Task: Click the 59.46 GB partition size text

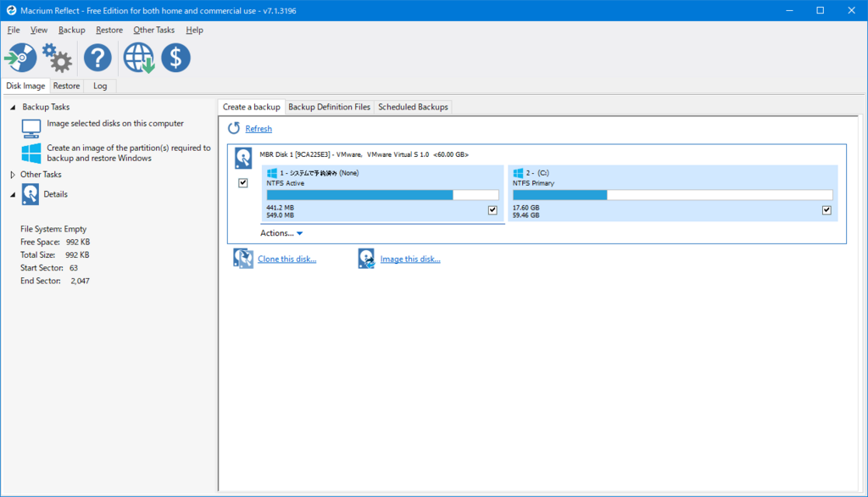Action: (x=526, y=215)
